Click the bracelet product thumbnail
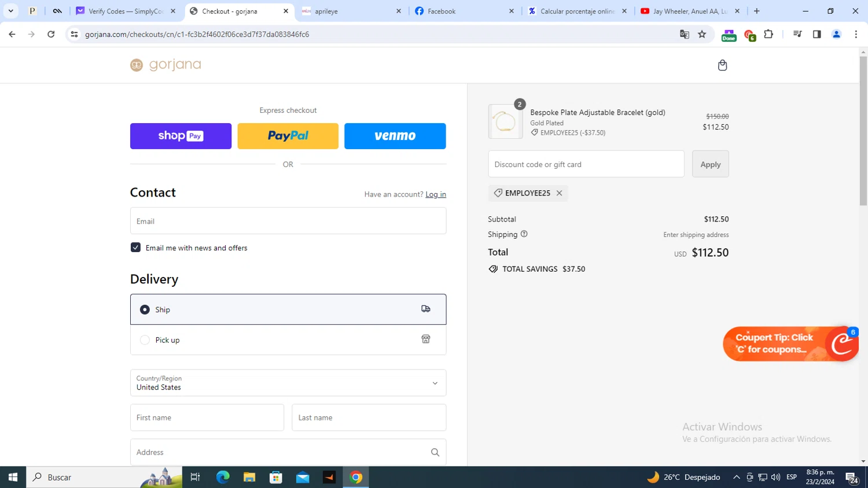This screenshot has width=868, height=488. click(505, 121)
